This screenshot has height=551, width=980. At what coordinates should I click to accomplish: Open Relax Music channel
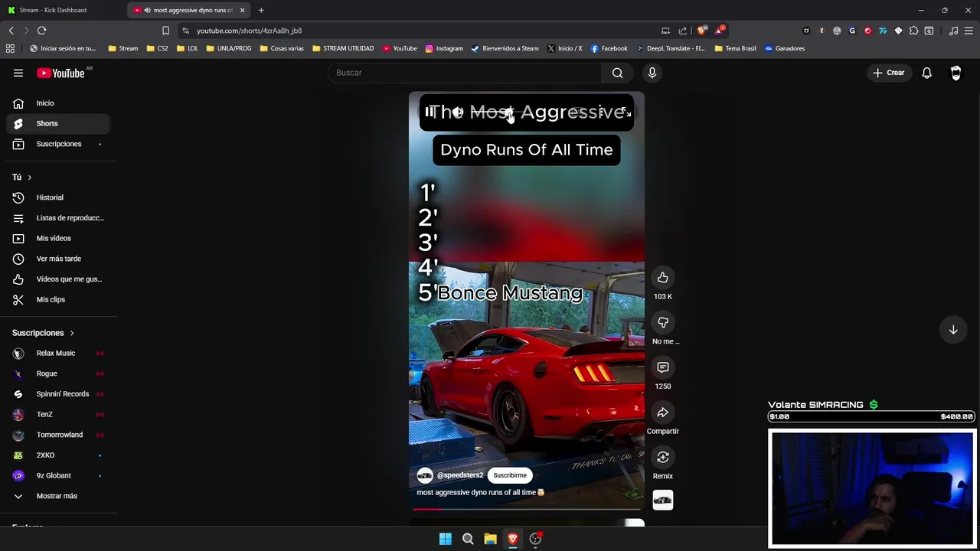tap(57, 354)
